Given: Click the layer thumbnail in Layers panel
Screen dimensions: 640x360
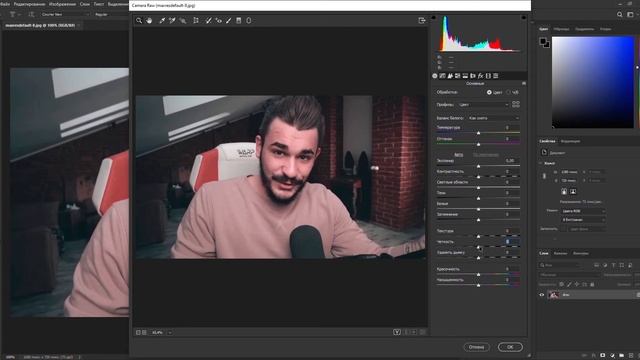Looking at the screenshot, I should (x=554, y=295).
